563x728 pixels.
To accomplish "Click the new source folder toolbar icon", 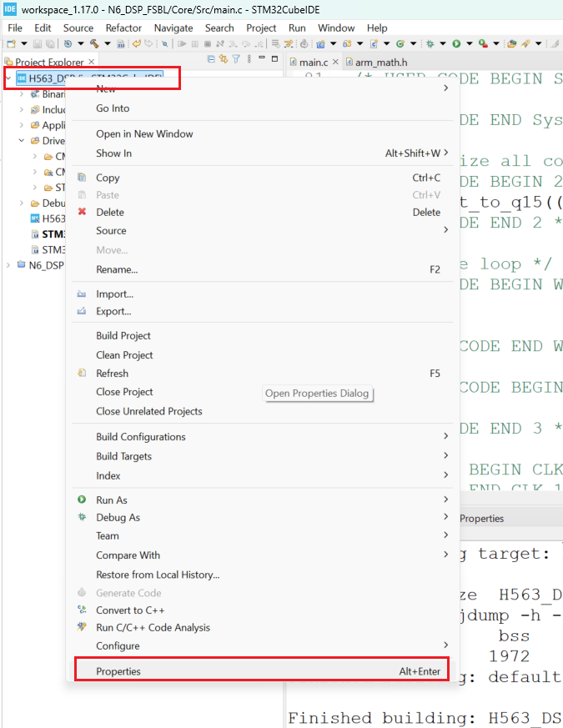I will 347,43.
